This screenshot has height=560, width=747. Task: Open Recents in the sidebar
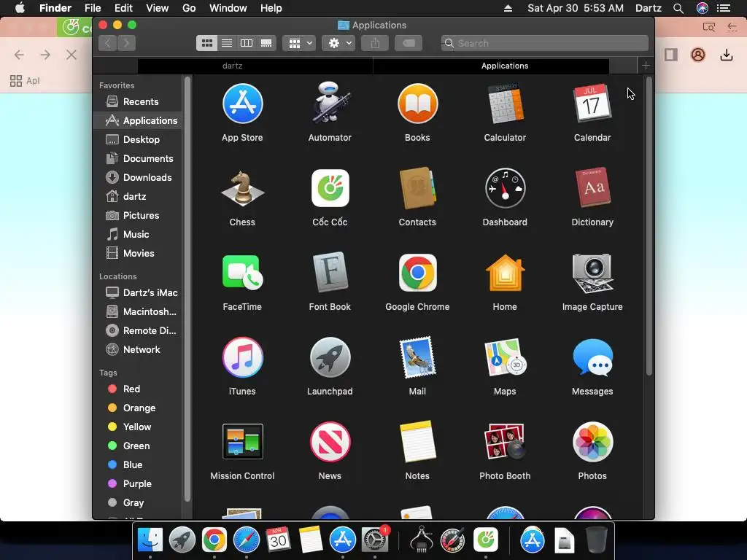(138, 101)
